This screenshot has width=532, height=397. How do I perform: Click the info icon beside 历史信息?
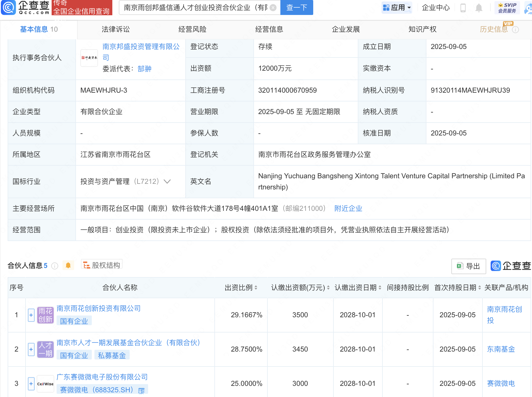515,30
